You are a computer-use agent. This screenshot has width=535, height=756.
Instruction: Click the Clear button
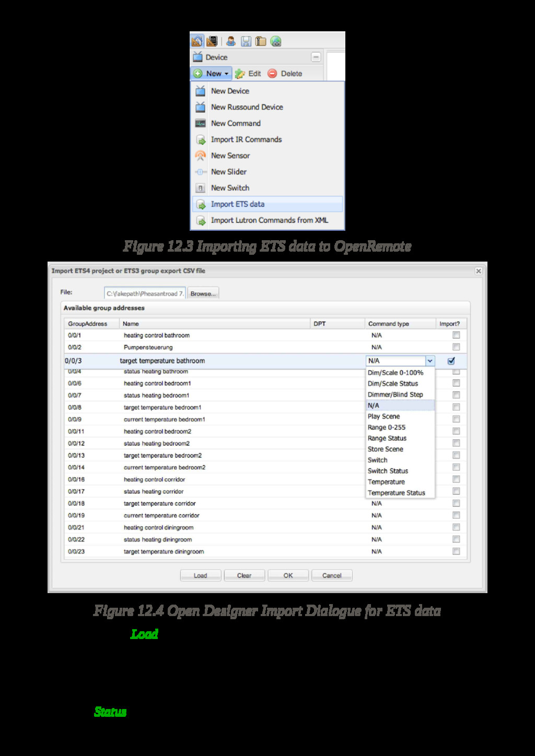[x=245, y=575]
